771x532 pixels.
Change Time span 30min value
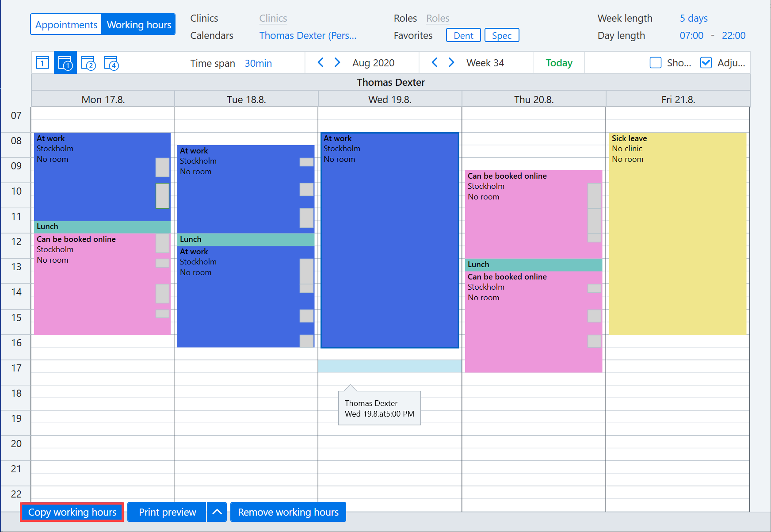258,63
